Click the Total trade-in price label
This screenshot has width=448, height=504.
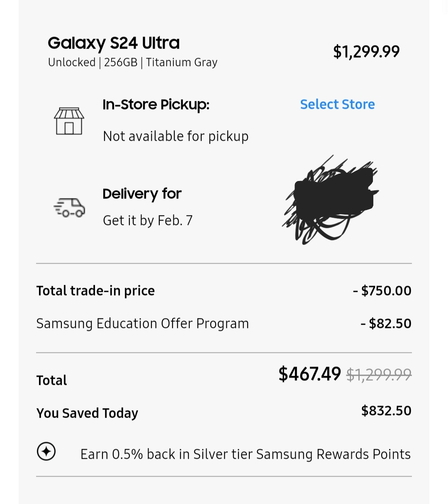tap(95, 291)
